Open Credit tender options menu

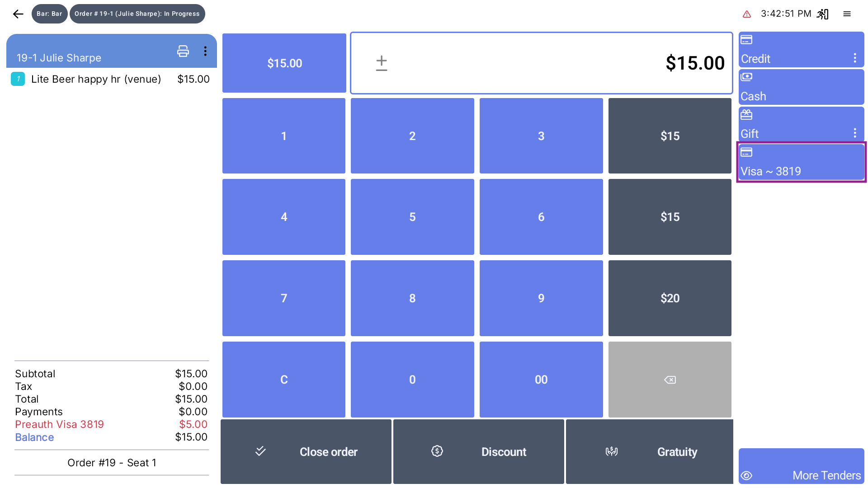[x=854, y=58]
